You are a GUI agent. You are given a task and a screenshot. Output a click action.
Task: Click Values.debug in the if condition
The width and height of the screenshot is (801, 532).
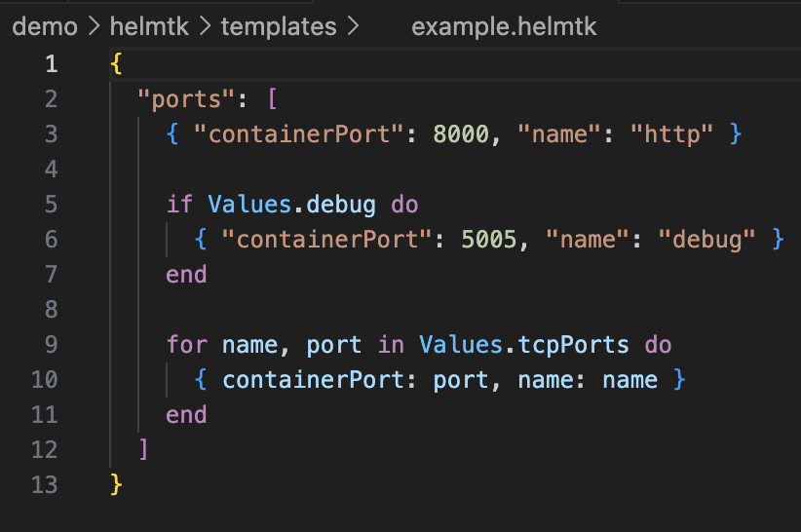(293, 205)
